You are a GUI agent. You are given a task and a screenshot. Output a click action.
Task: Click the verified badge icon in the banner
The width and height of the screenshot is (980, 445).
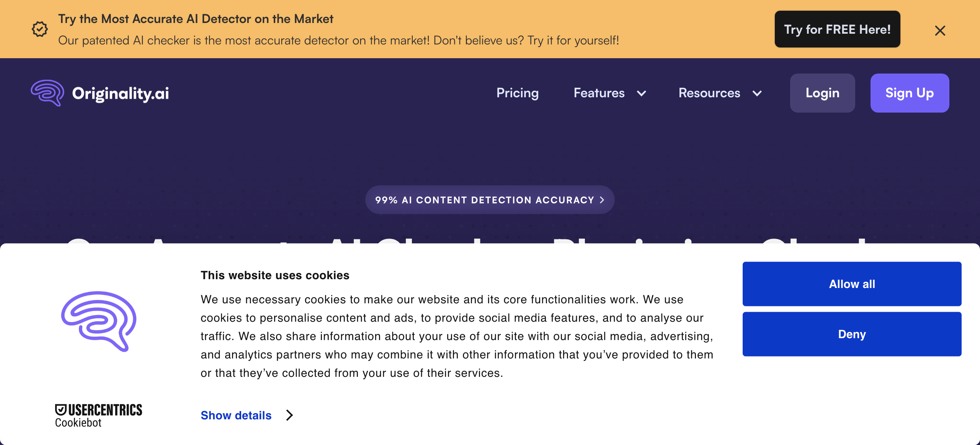[x=40, y=29]
